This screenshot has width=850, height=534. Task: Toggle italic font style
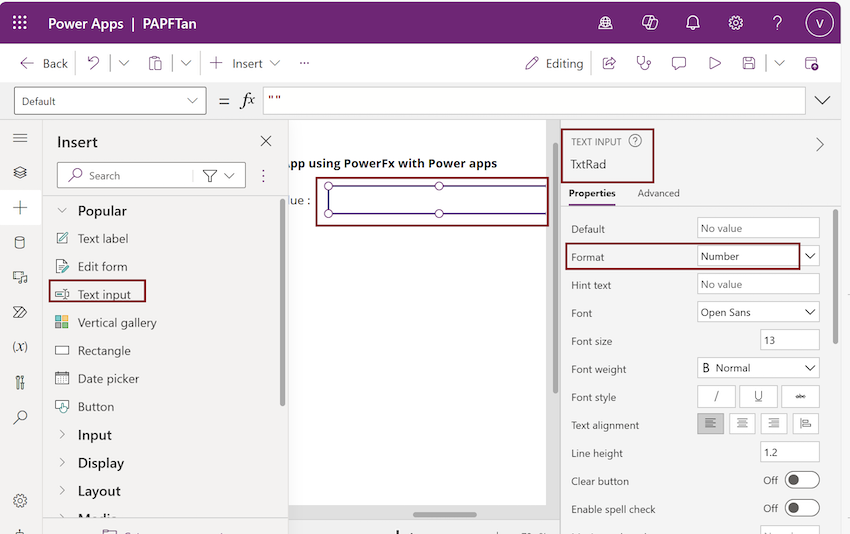[716, 396]
